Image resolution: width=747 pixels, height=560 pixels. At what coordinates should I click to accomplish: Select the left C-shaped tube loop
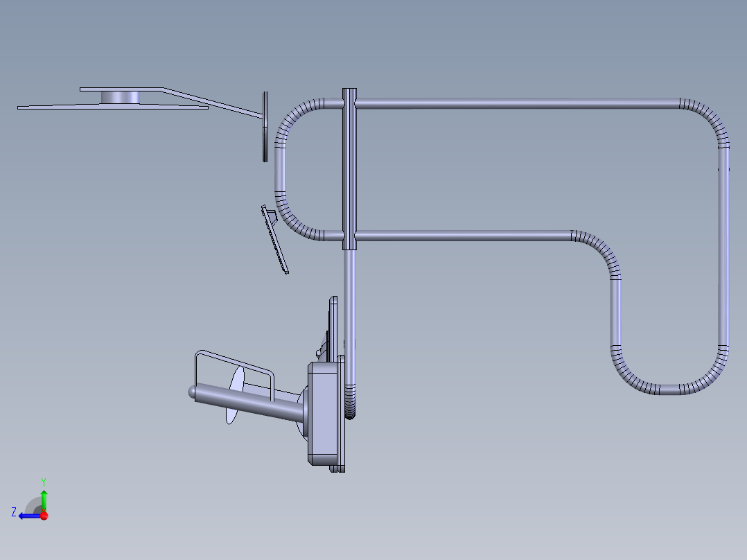pos(281,170)
